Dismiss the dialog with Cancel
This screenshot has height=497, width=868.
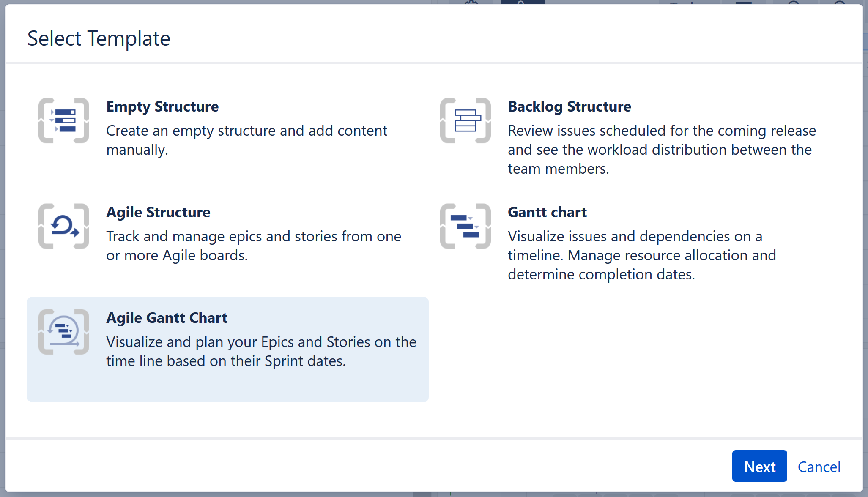(819, 466)
